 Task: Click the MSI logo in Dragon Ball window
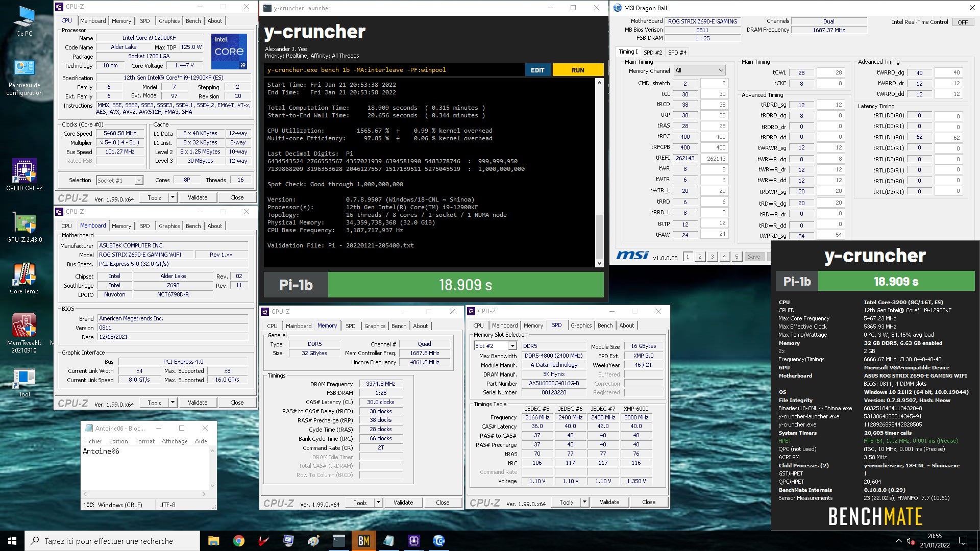(x=632, y=255)
